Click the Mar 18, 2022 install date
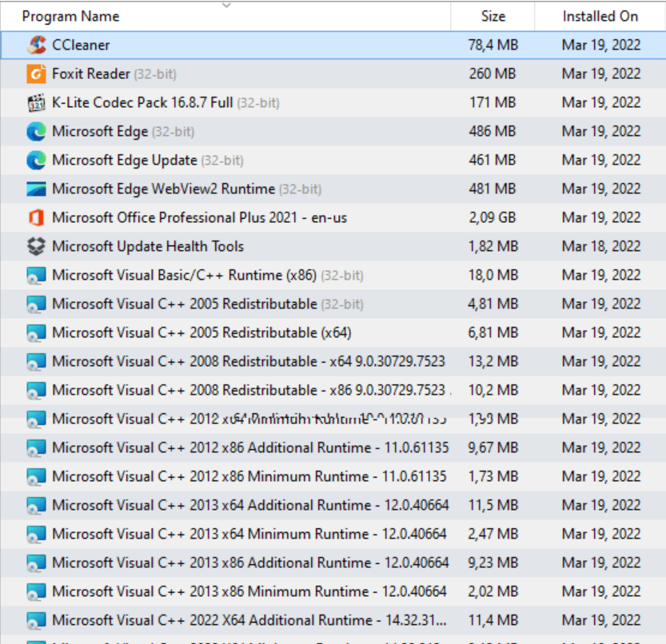This screenshot has height=644, width=666. [601, 247]
